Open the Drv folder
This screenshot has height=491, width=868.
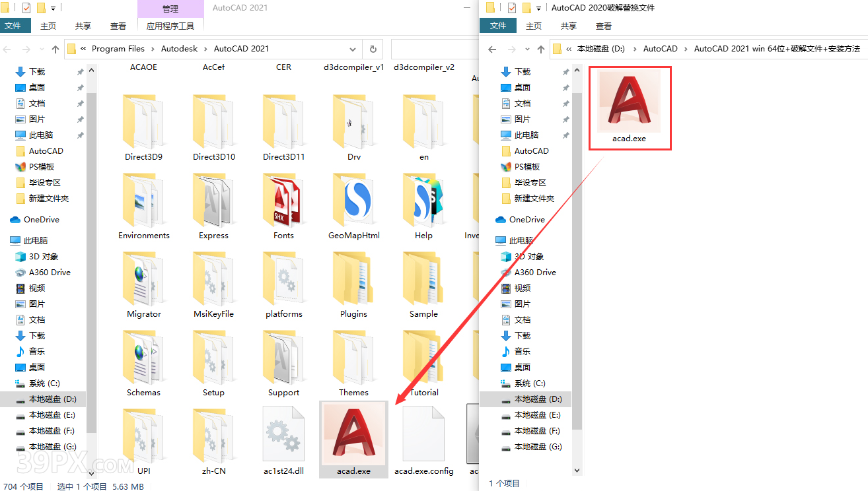353,128
